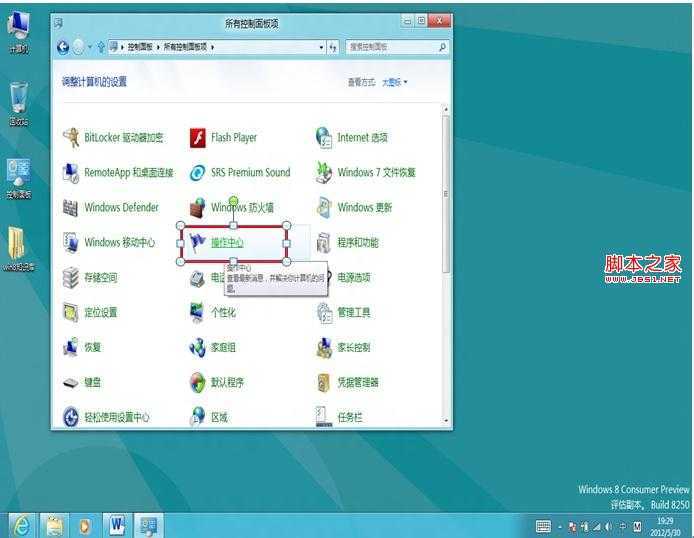
Task: Click the volume tray icon
Action: 609,526
